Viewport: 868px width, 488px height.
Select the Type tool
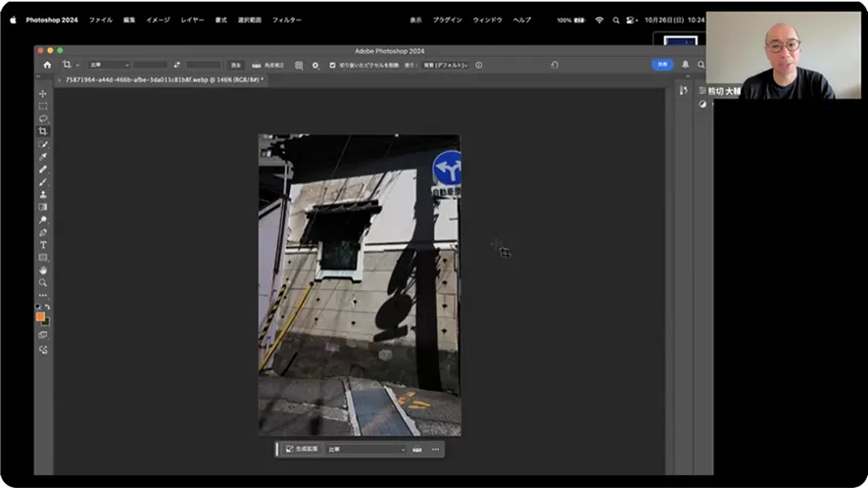(43, 245)
